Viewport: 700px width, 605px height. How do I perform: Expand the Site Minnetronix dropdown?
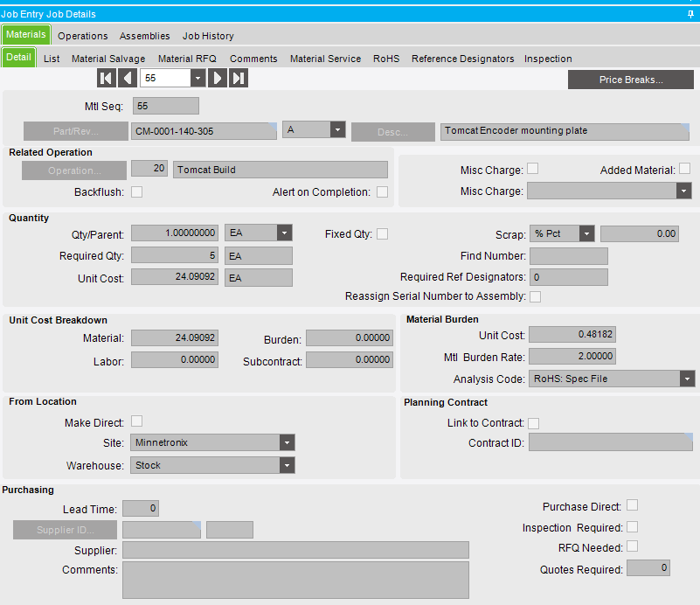pos(287,443)
